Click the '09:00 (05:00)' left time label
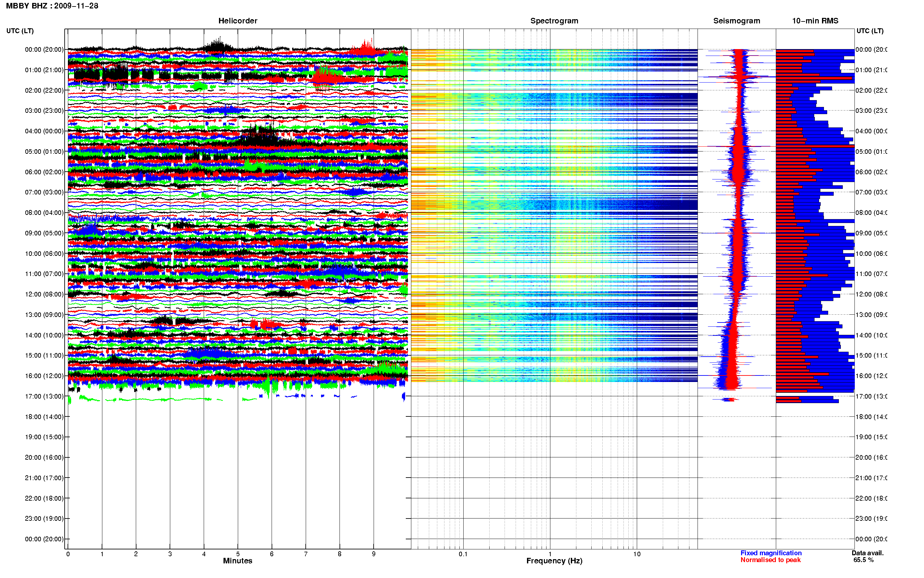Image resolution: width=924 pixels, height=578 pixels. (44, 233)
